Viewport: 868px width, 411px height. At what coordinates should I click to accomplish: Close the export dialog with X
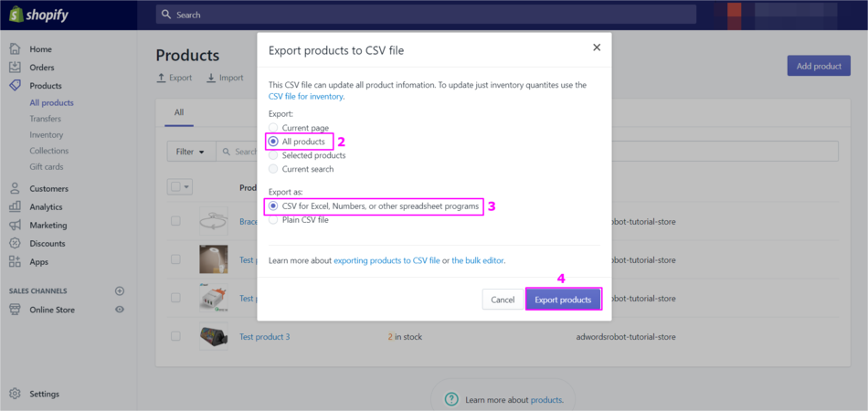click(x=597, y=47)
